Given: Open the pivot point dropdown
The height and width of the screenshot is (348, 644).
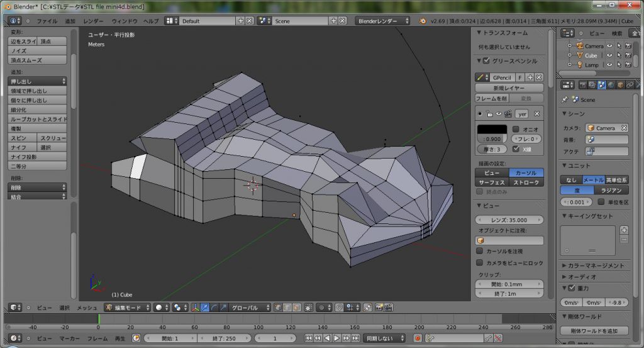Looking at the screenshot, I should [x=179, y=307].
